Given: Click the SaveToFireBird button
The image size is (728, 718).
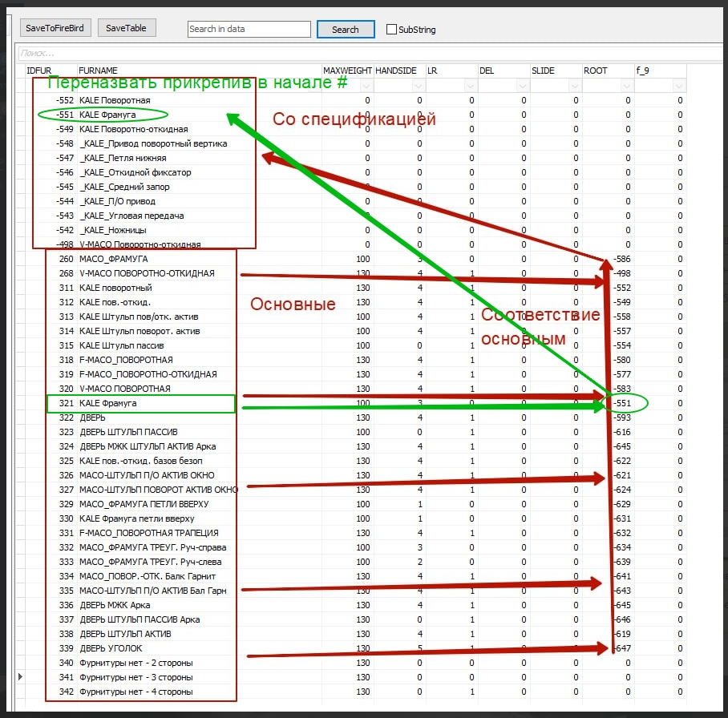Looking at the screenshot, I should pos(55,28).
